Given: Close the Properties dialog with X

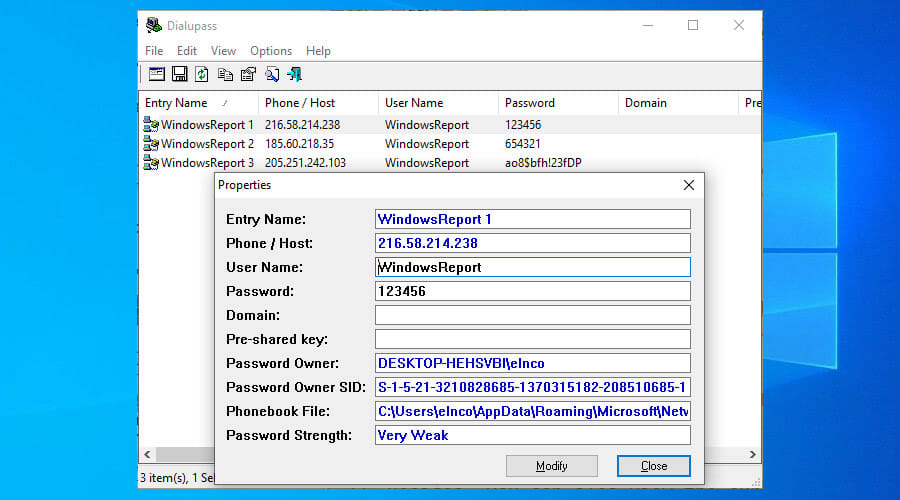Looking at the screenshot, I should (x=689, y=185).
